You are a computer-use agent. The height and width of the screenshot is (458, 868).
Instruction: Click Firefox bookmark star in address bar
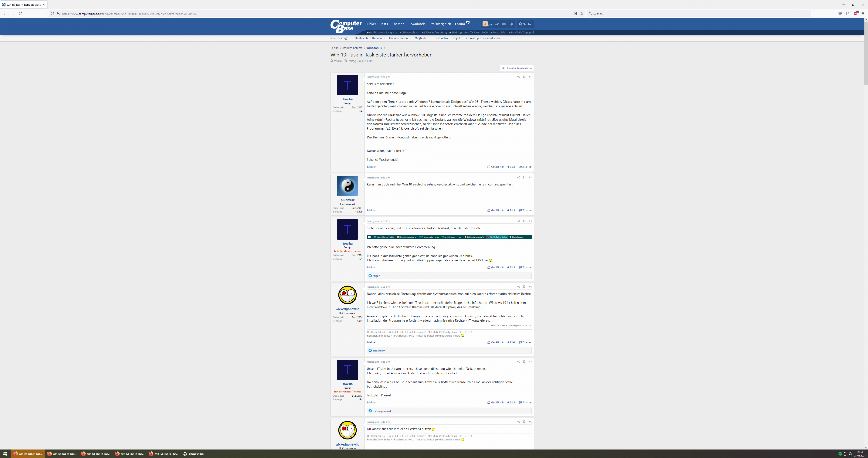[581, 14]
